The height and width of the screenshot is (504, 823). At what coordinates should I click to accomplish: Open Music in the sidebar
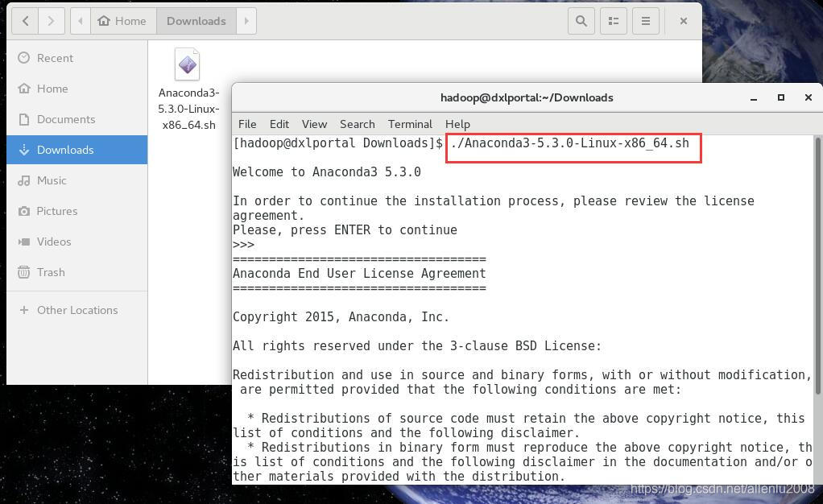click(77, 180)
